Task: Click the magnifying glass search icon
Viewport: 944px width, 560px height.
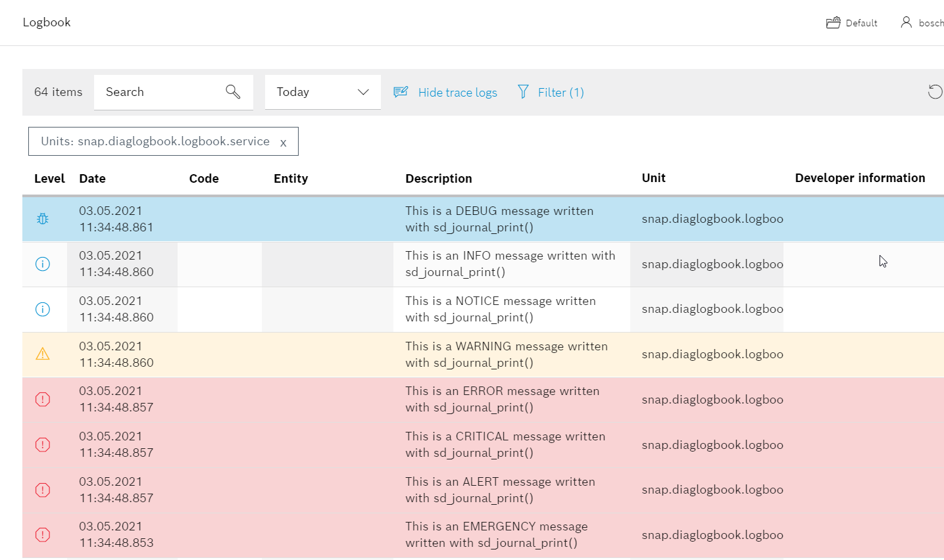Action: [233, 91]
